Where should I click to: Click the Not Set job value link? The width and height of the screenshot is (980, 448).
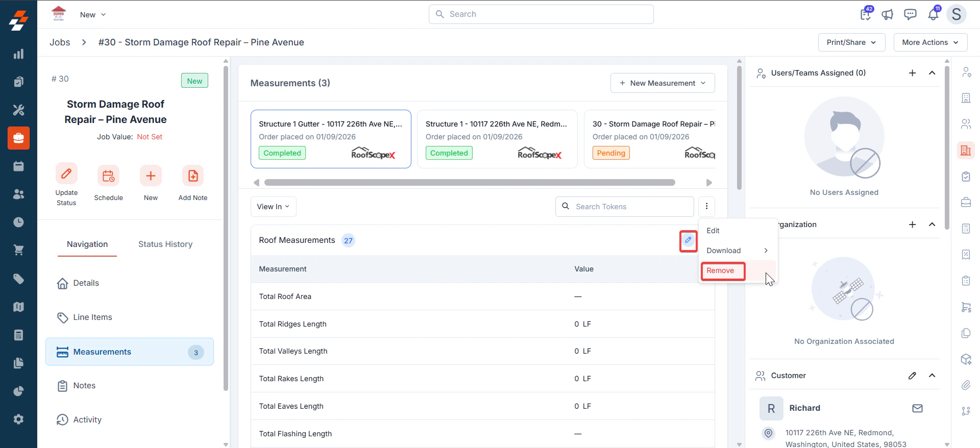[150, 137]
